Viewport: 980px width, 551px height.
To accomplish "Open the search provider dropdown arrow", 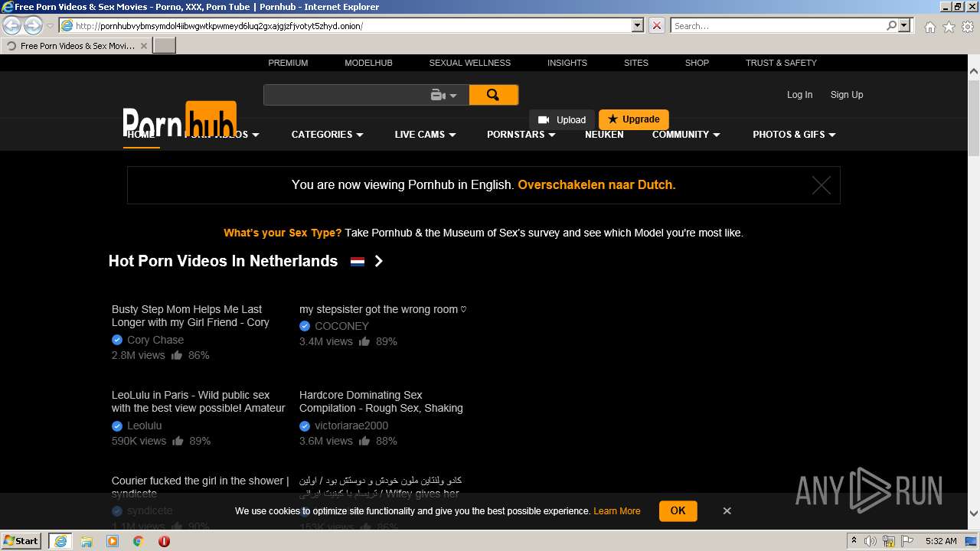I will pyautogui.click(x=904, y=25).
